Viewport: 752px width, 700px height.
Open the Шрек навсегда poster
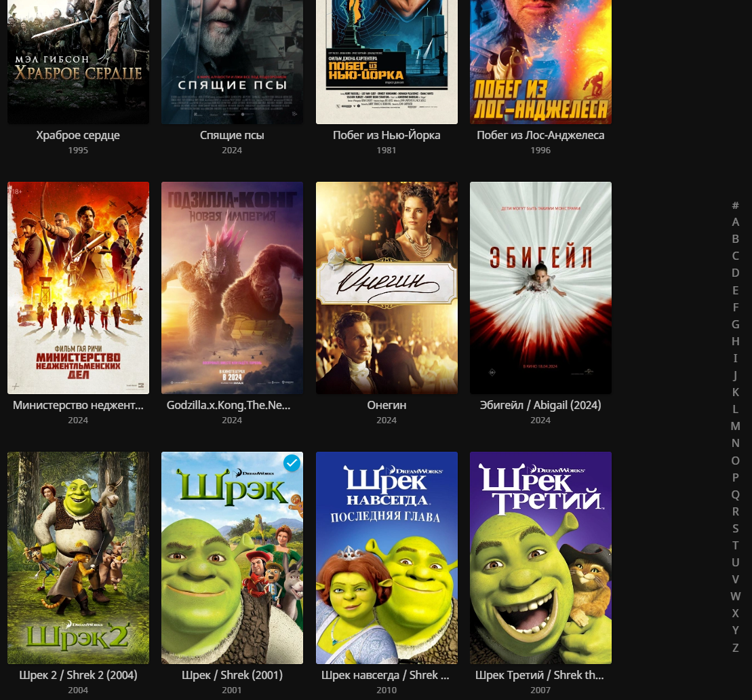[387, 558]
